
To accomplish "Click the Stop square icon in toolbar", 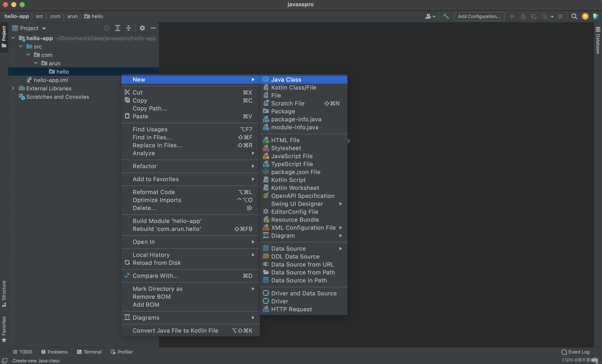I will 561,16.
